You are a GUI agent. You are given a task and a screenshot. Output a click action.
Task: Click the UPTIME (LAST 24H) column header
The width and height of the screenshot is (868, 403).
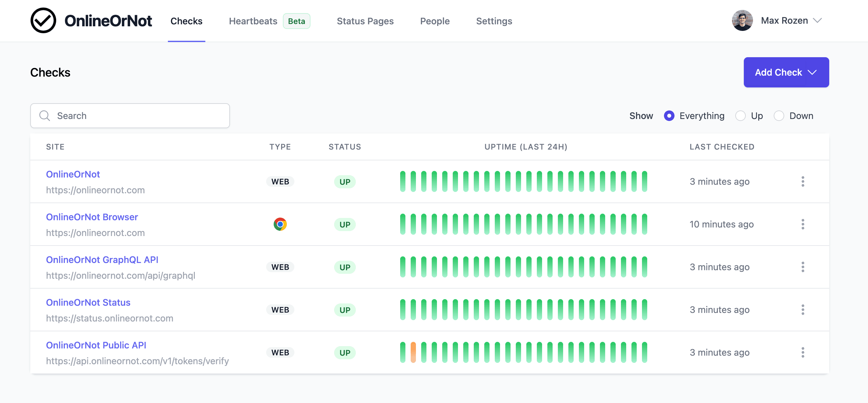[526, 147]
